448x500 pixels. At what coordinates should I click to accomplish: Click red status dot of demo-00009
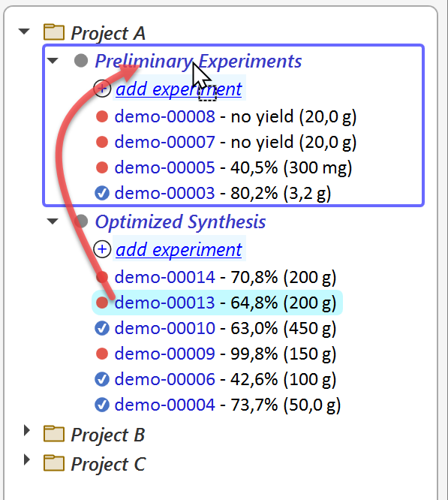tap(102, 354)
